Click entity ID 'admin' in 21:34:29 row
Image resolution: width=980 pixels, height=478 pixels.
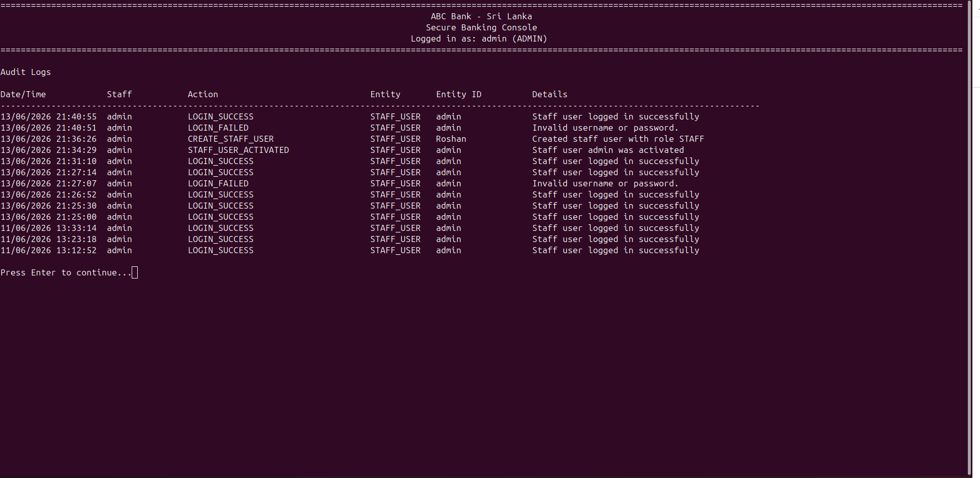(x=449, y=150)
